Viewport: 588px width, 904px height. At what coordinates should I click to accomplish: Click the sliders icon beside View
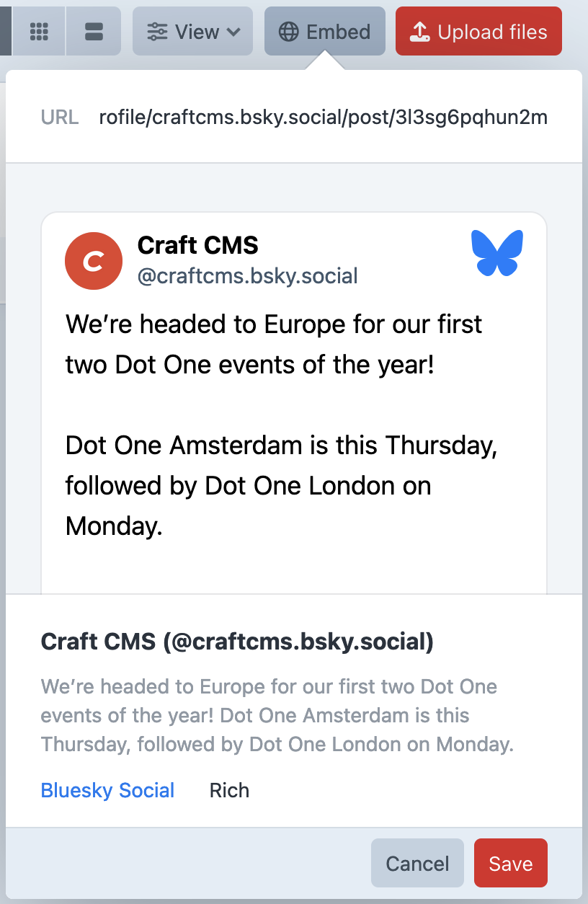156,32
